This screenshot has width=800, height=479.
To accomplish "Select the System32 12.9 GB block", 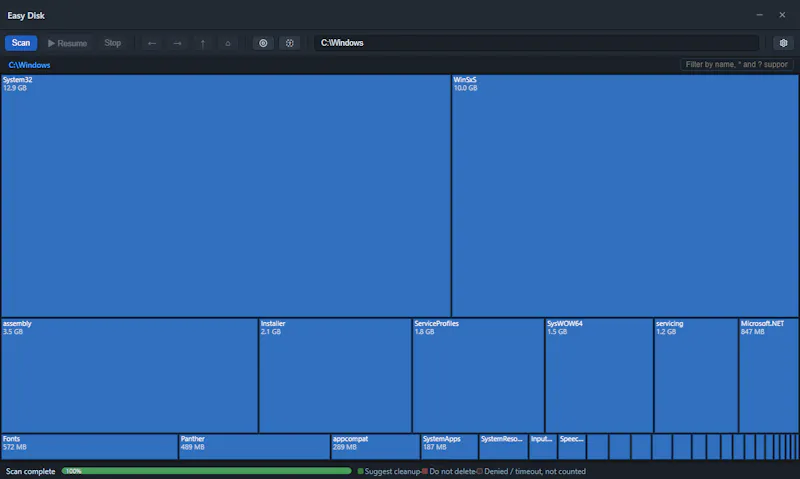I will pos(226,196).
